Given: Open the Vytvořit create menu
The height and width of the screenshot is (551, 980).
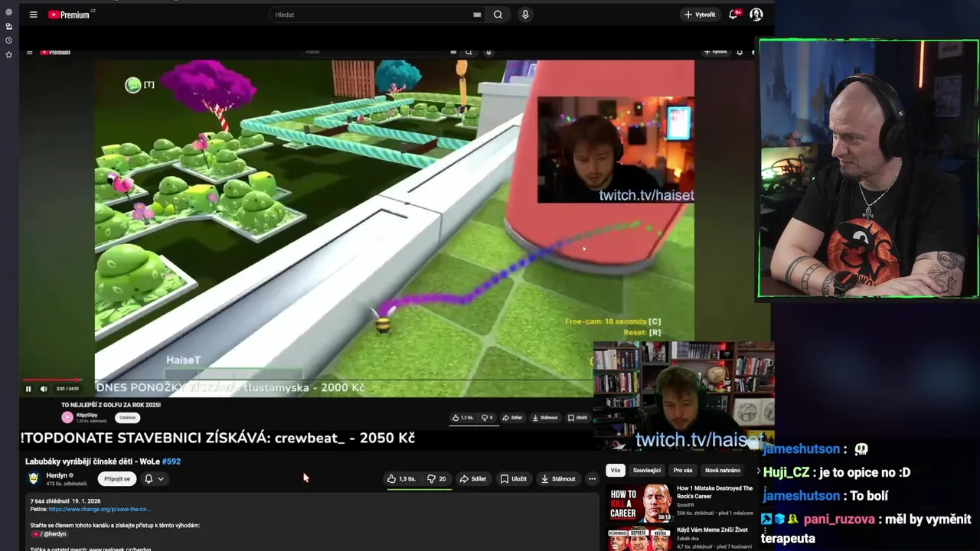Looking at the screenshot, I should tap(700, 15).
